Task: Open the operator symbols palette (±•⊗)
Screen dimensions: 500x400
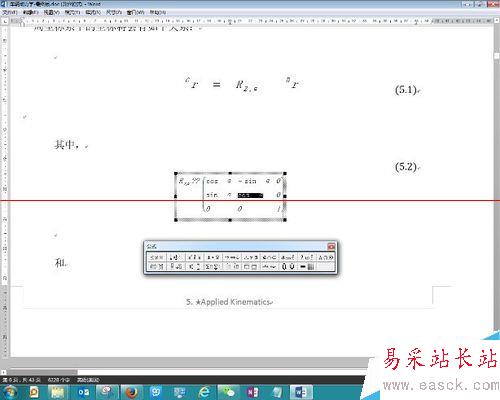Action: coord(213,257)
